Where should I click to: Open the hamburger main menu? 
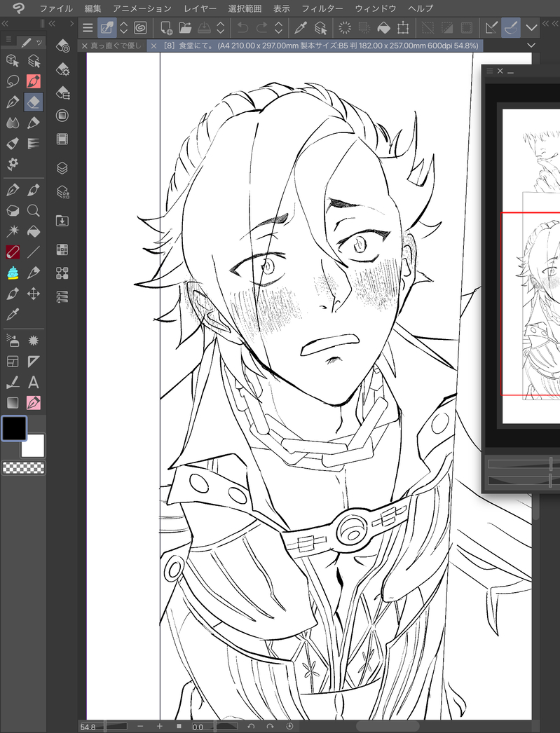pos(88,27)
